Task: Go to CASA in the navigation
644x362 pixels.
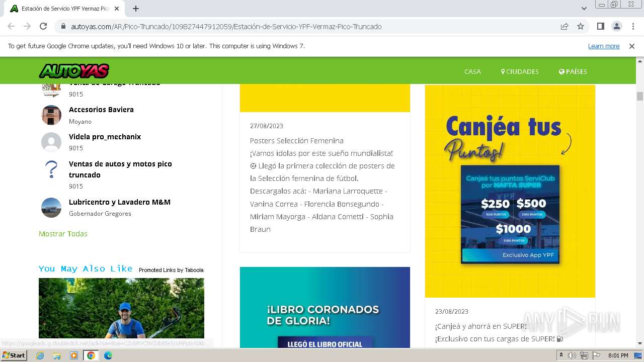Action: (x=472, y=71)
